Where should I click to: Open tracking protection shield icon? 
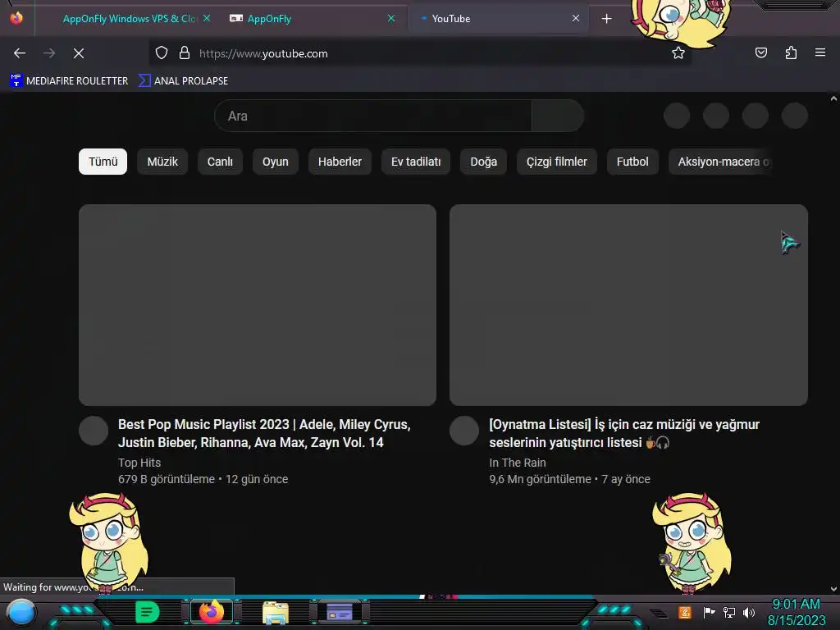point(162,53)
